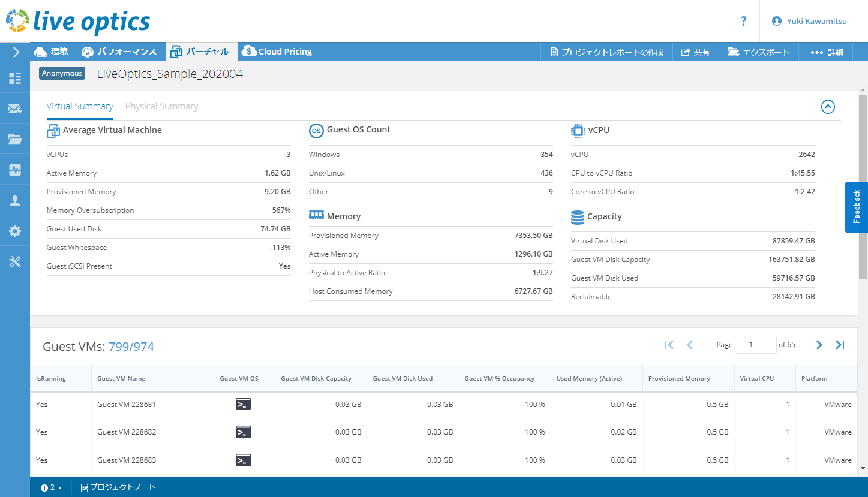
Task: Click プロジェクトレポートの作成 button
Action: point(607,52)
